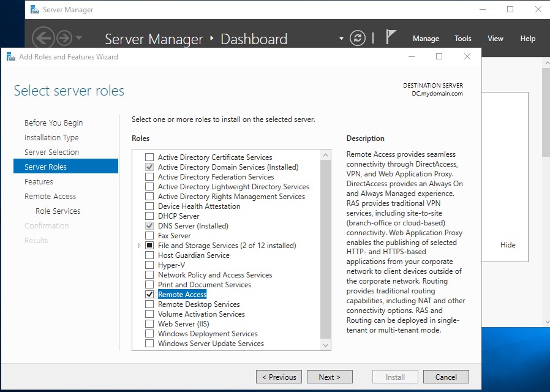Click the Add Roles and Features Wizard title icon

point(11,56)
